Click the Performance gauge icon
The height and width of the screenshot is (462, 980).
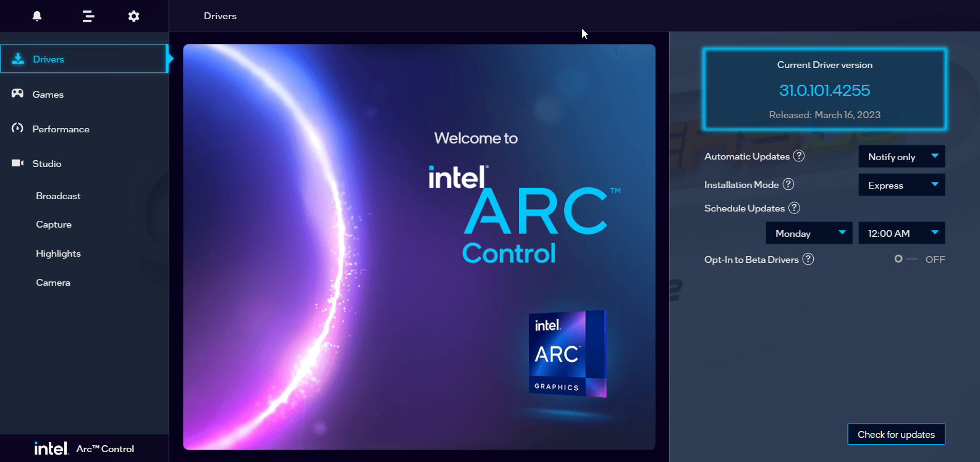(x=17, y=128)
